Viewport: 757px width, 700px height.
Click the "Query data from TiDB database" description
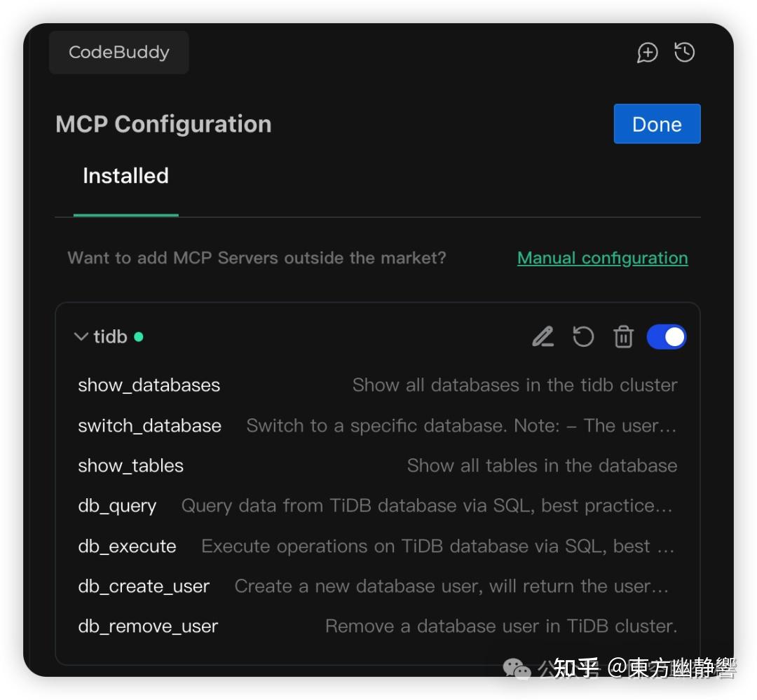tap(427, 506)
